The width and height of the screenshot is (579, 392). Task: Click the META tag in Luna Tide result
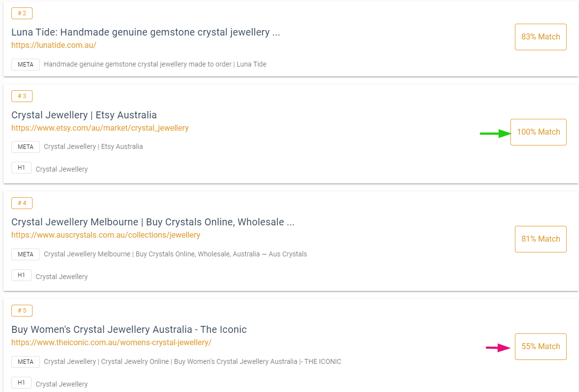coord(26,64)
